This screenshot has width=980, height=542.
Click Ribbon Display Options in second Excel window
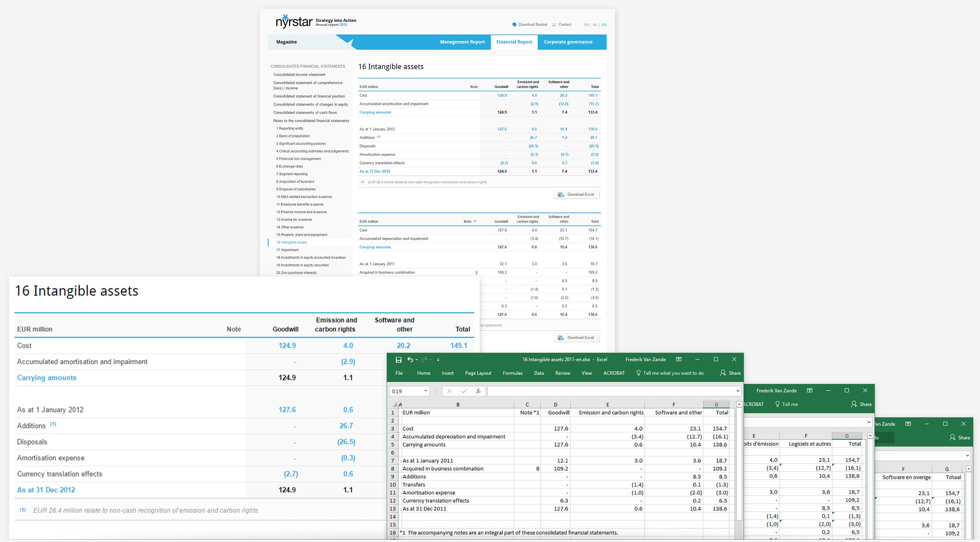tap(809, 391)
